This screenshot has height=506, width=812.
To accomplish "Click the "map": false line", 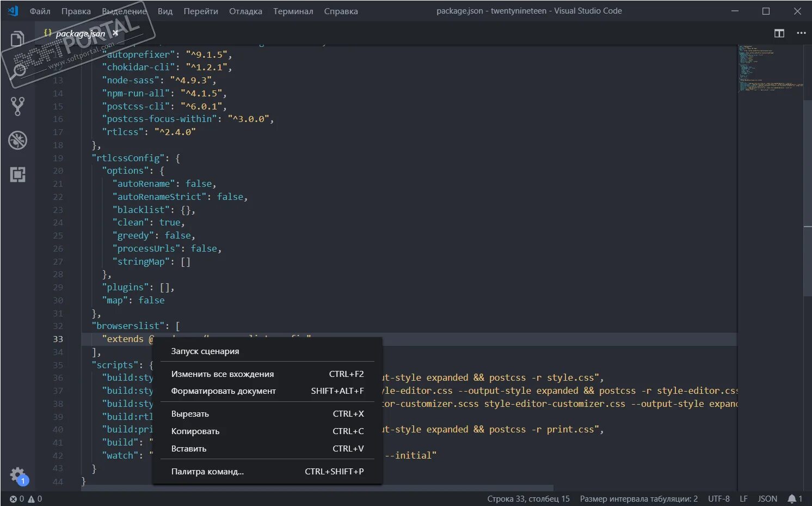I will (x=133, y=300).
